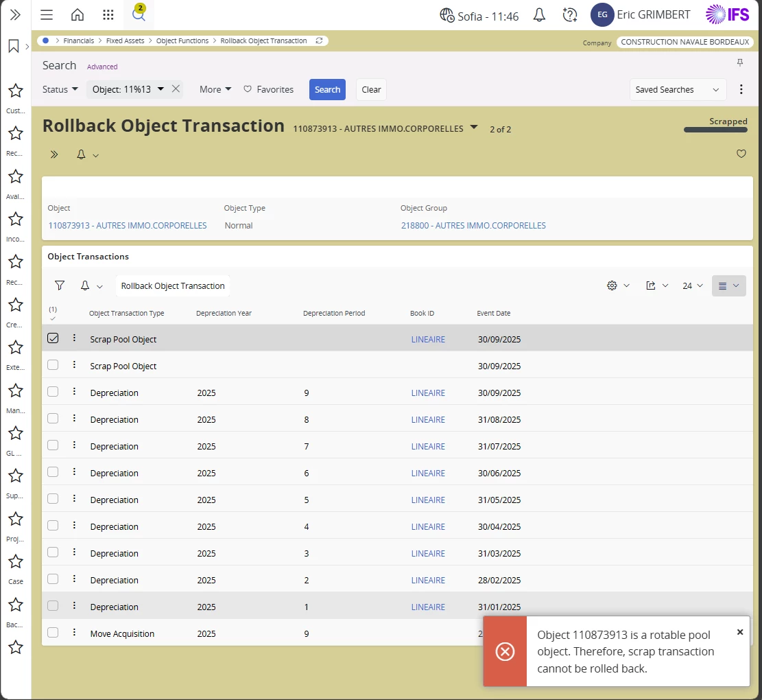Select Depreciation period 7 row checkbox
762x700 pixels.
[x=53, y=445]
